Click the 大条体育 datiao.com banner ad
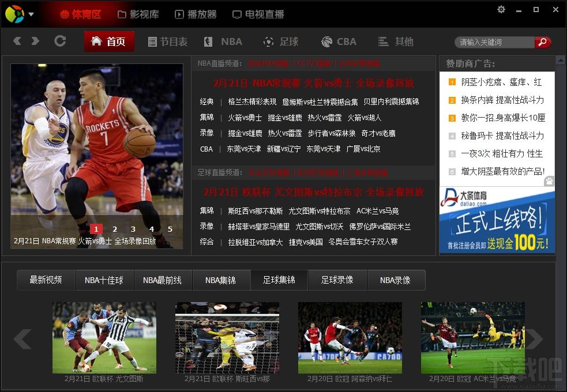The width and height of the screenshot is (567, 392). [497, 220]
